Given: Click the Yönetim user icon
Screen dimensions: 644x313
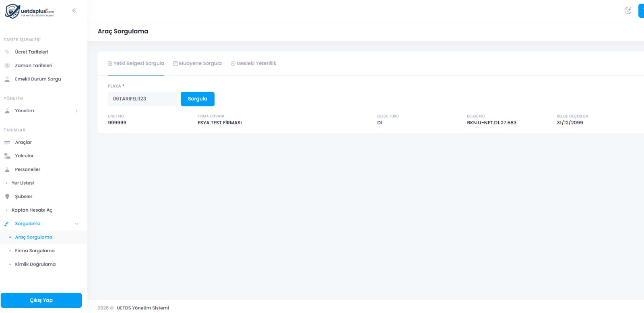Looking at the screenshot, I should 7,111.
